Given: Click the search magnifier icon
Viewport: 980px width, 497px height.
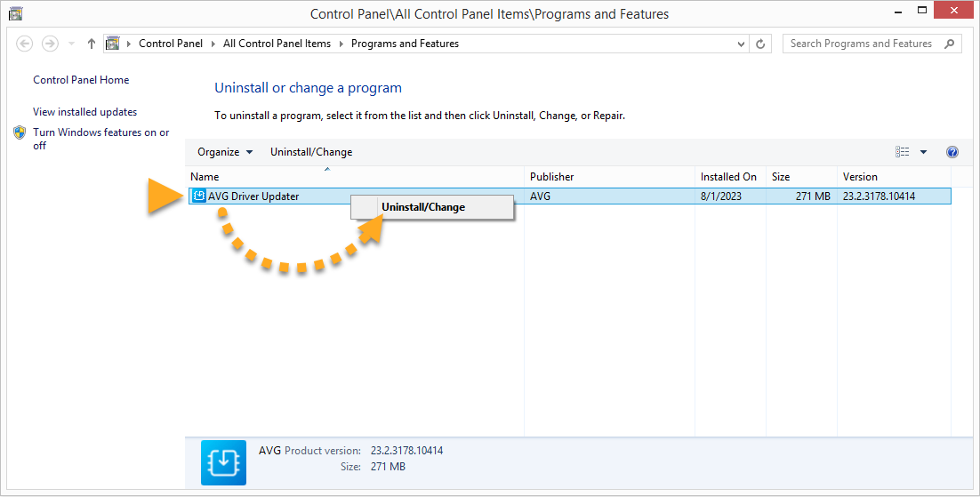Looking at the screenshot, I should point(950,44).
